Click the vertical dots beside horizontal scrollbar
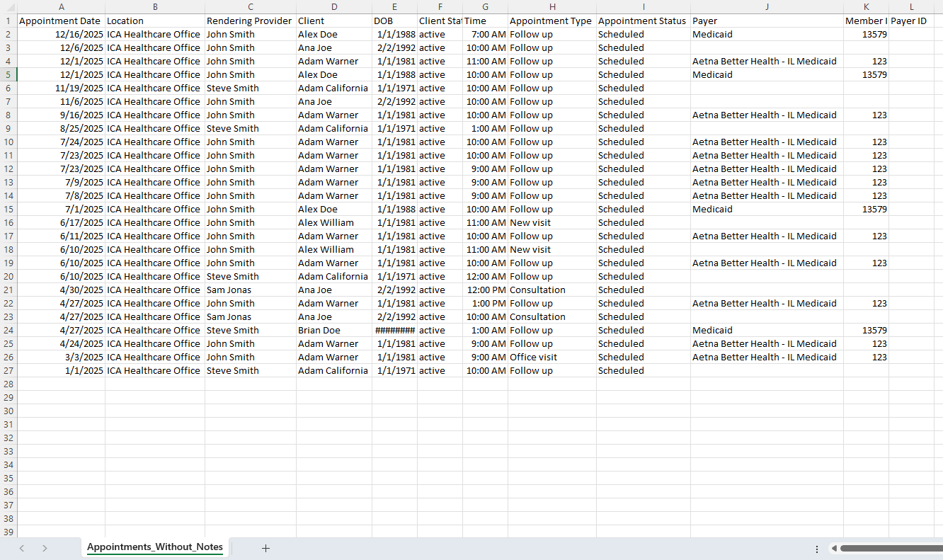 (817, 549)
